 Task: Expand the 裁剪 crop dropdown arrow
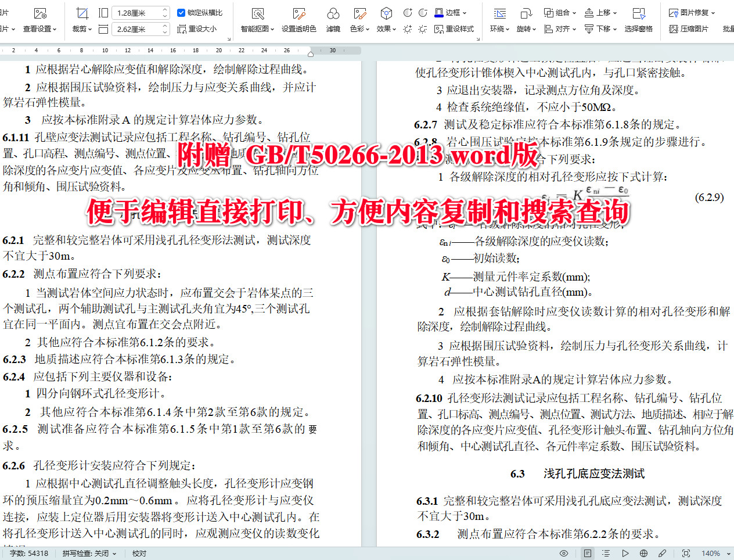91,29
